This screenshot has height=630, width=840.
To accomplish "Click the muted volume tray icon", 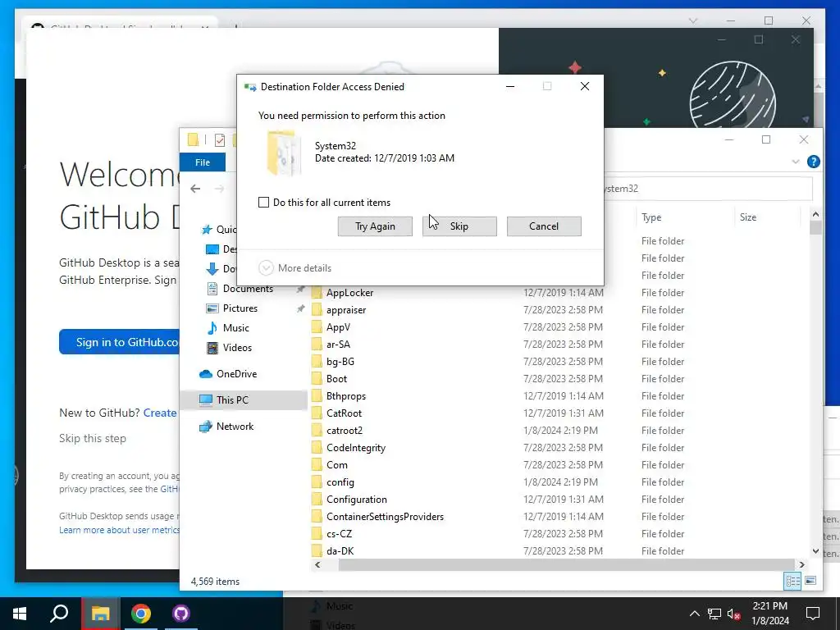I will (x=734, y=614).
